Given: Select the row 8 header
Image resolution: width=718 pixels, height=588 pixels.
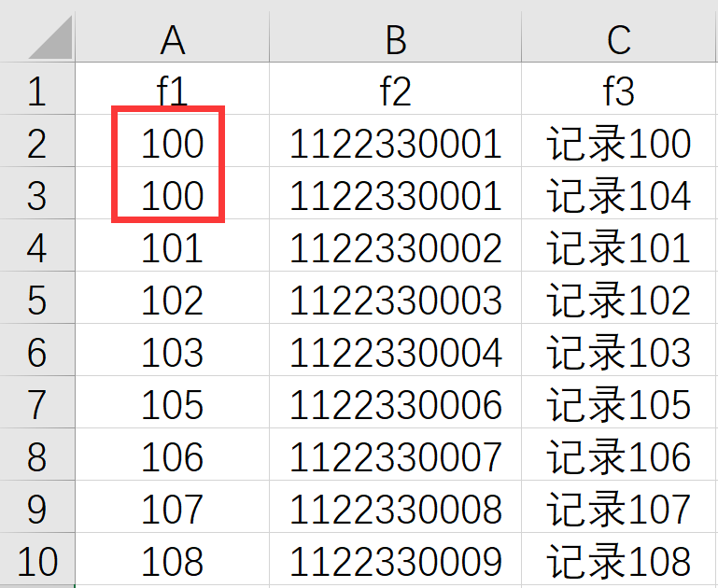Looking at the screenshot, I should [x=37, y=457].
